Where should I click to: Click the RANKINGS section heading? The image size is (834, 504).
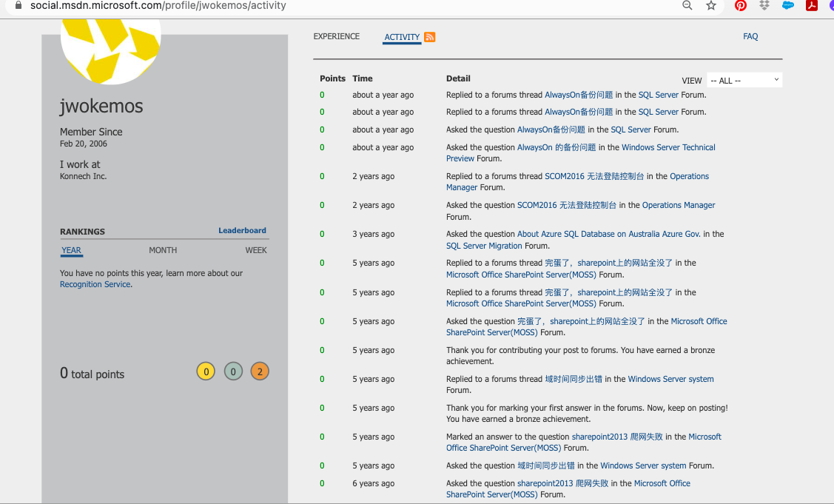click(82, 232)
